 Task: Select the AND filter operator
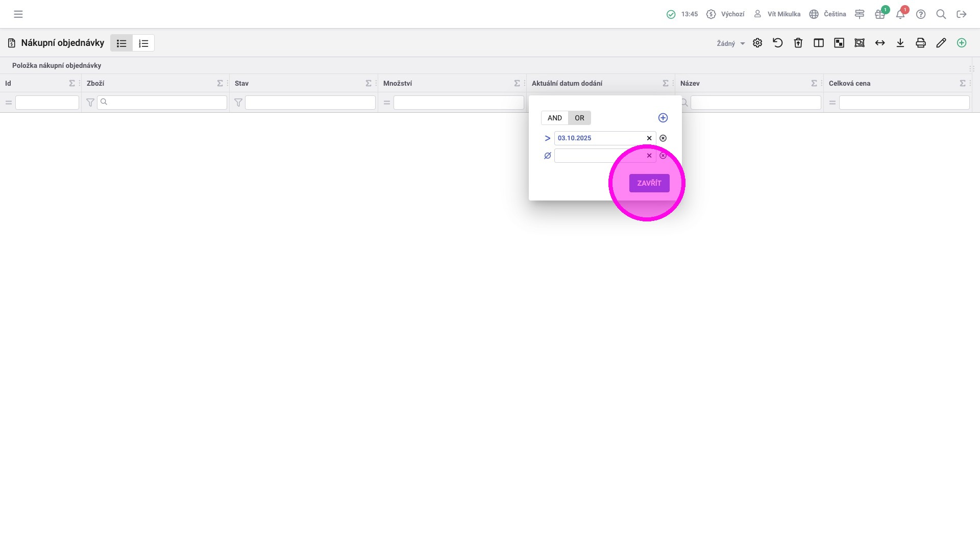[554, 118]
